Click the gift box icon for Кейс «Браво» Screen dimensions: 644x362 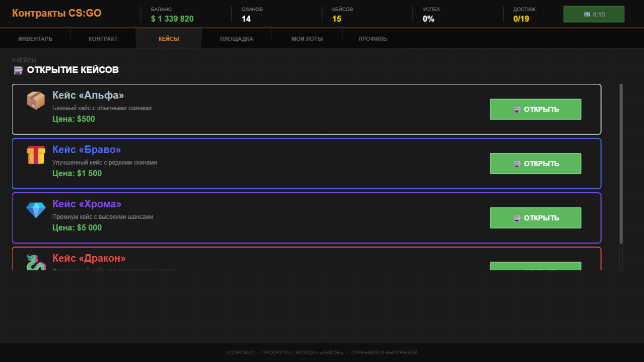point(36,155)
